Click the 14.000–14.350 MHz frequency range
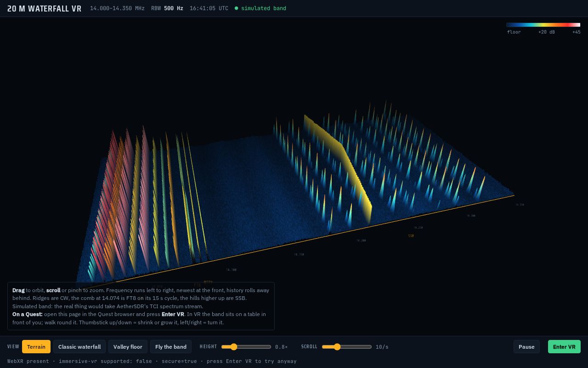588x368 pixels. click(117, 8)
